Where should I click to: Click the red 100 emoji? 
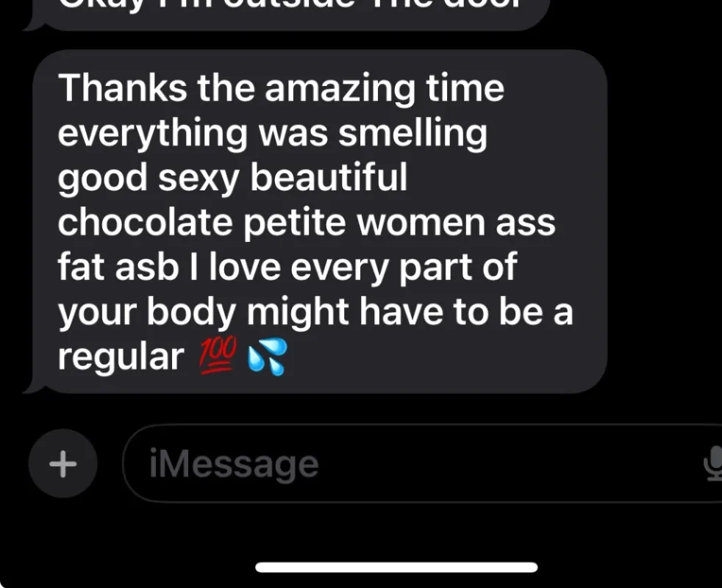[218, 356]
